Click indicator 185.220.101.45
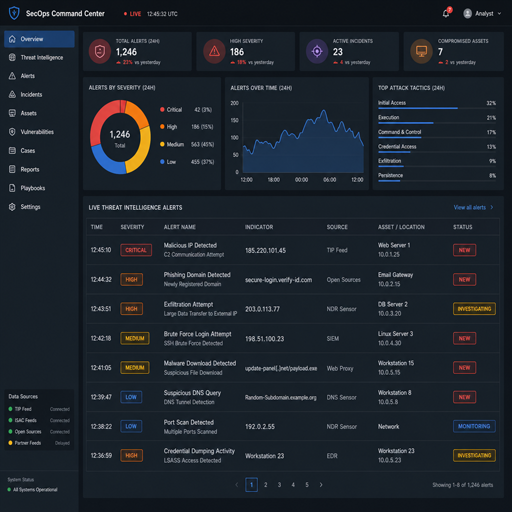Image resolution: width=512 pixels, height=512 pixels. 265,250
